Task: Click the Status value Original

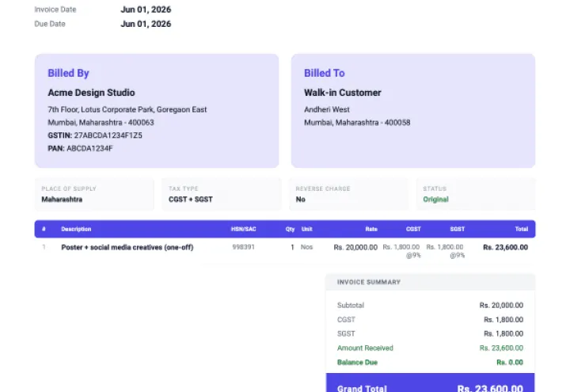Action: tap(435, 200)
